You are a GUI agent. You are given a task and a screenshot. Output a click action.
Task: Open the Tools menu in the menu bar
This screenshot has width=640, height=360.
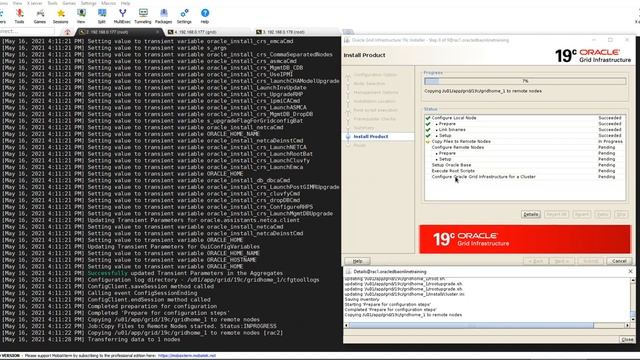(53, 3)
